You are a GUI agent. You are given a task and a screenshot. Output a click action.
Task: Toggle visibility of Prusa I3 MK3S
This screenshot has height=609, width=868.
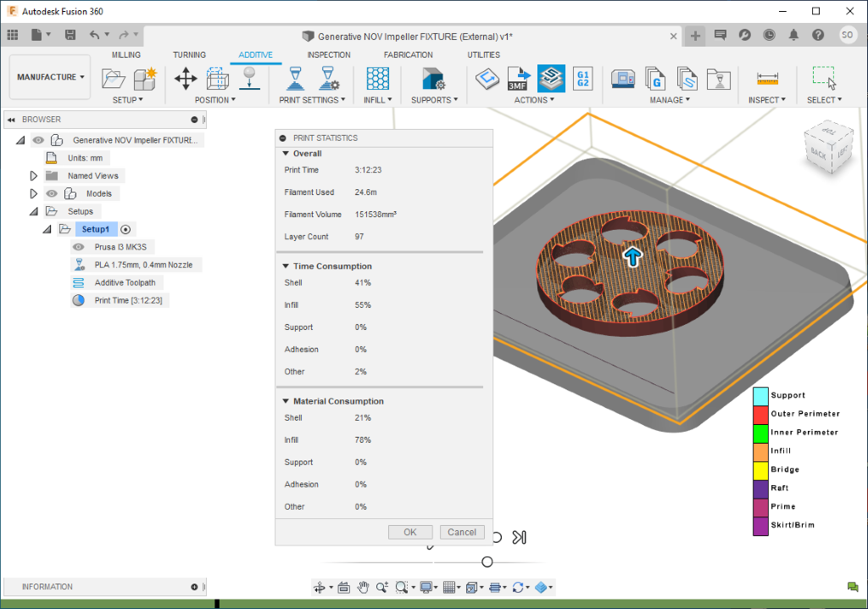tap(79, 247)
